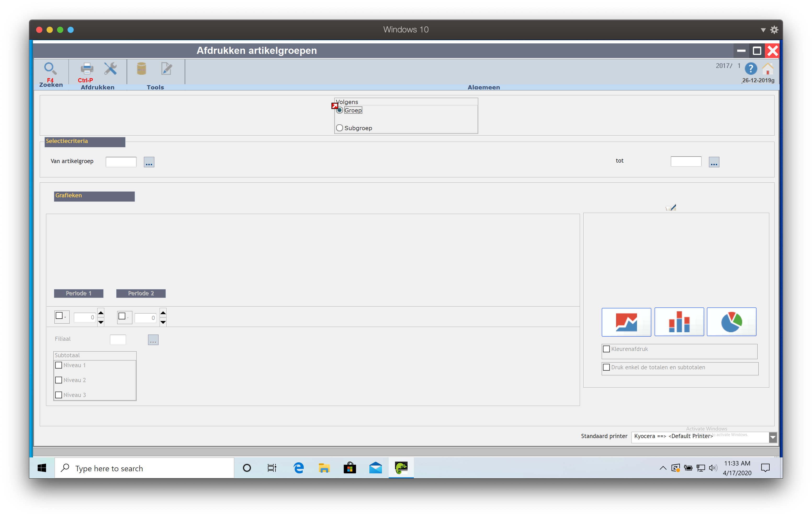
Task: Select the bar chart graph button
Action: click(x=679, y=322)
